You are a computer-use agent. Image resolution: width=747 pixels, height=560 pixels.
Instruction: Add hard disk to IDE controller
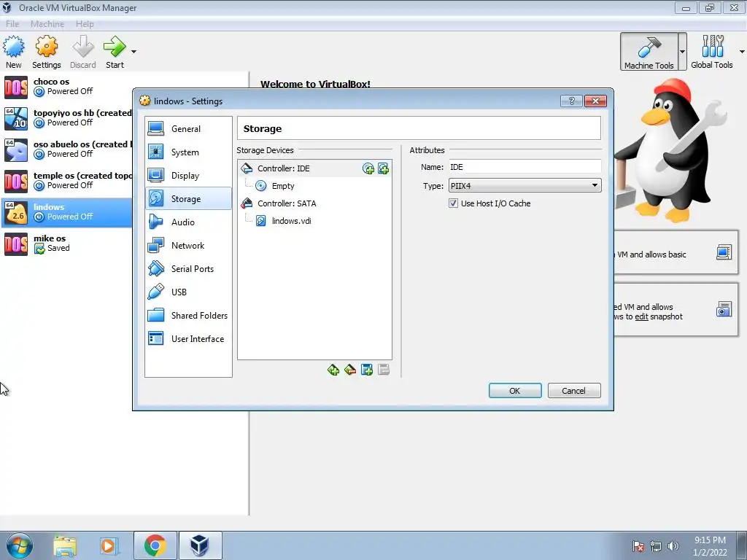point(383,168)
